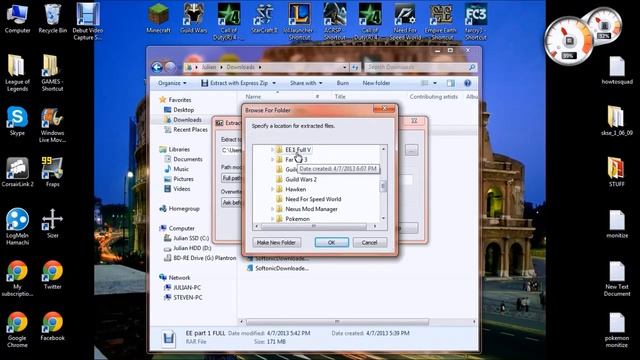This screenshot has width=640, height=360.
Task: Open the Minecraft desktop shortcut
Action: (x=158, y=18)
